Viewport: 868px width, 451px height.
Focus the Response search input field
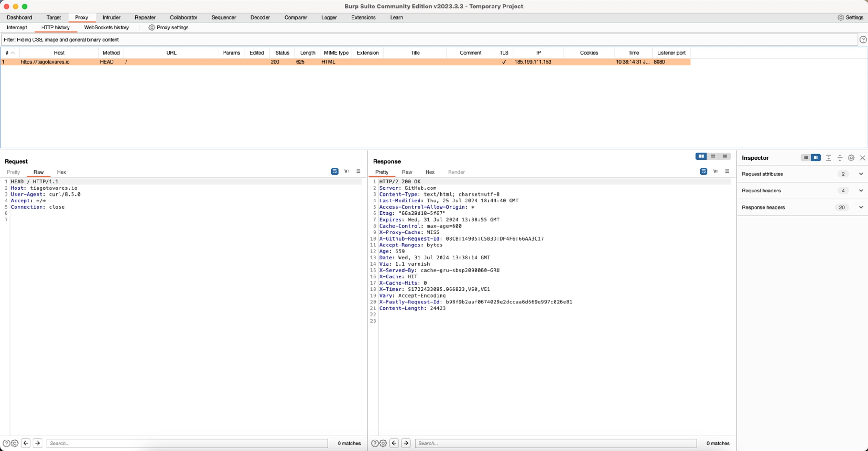pyautogui.click(x=555, y=443)
